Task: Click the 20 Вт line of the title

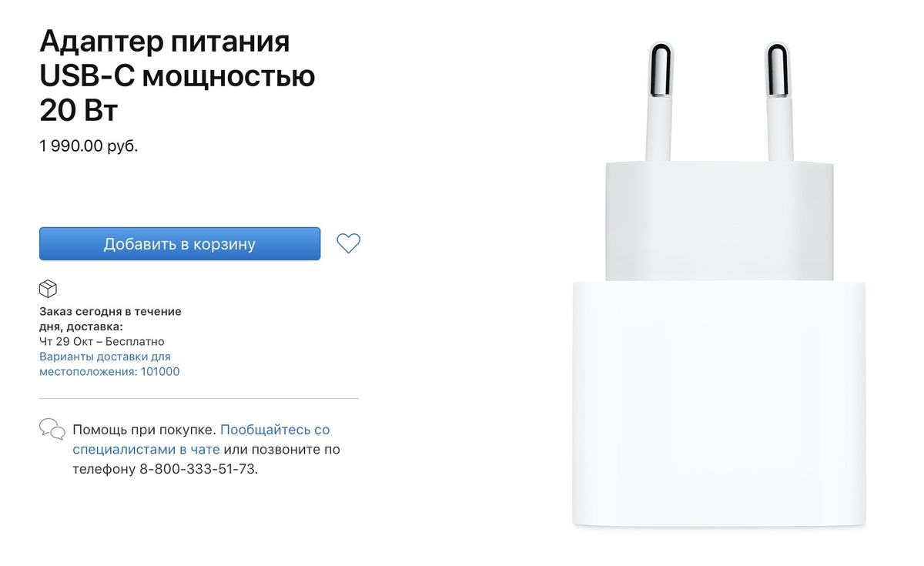Action: [79, 112]
